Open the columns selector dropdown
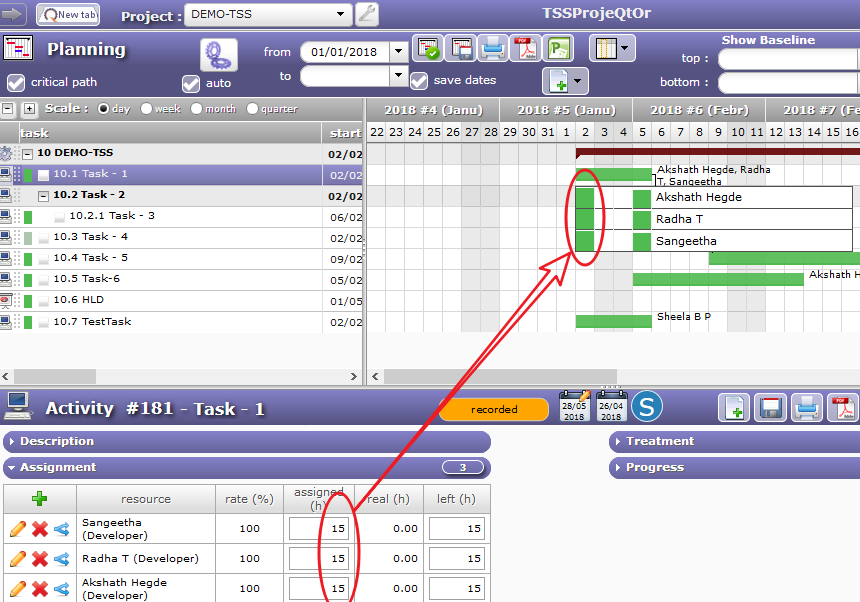The height and width of the screenshot is (602, 860). (613, 48)
